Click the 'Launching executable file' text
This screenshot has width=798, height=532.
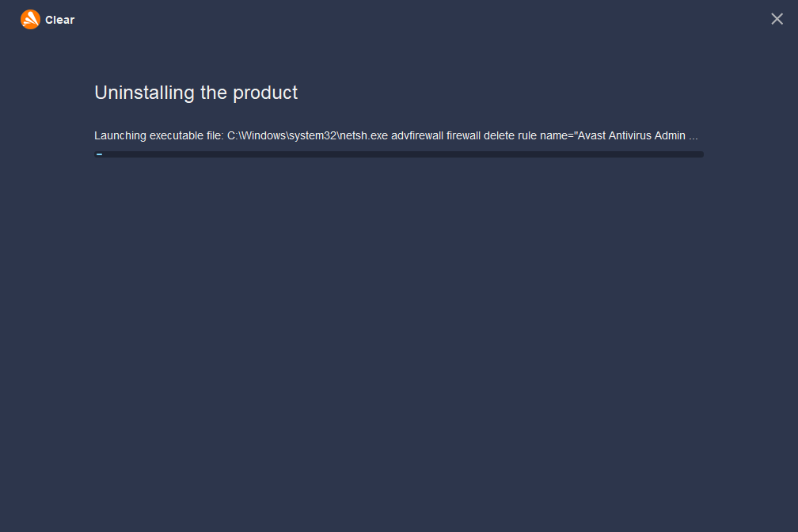[x=158, y=135]
